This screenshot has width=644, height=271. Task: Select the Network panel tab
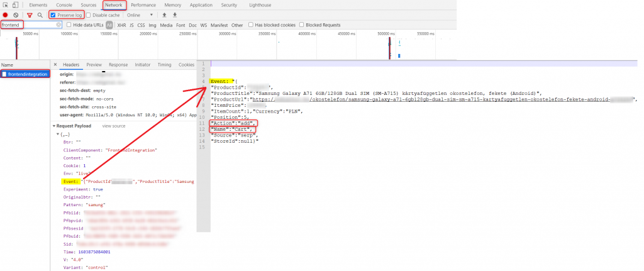point(114,5)
